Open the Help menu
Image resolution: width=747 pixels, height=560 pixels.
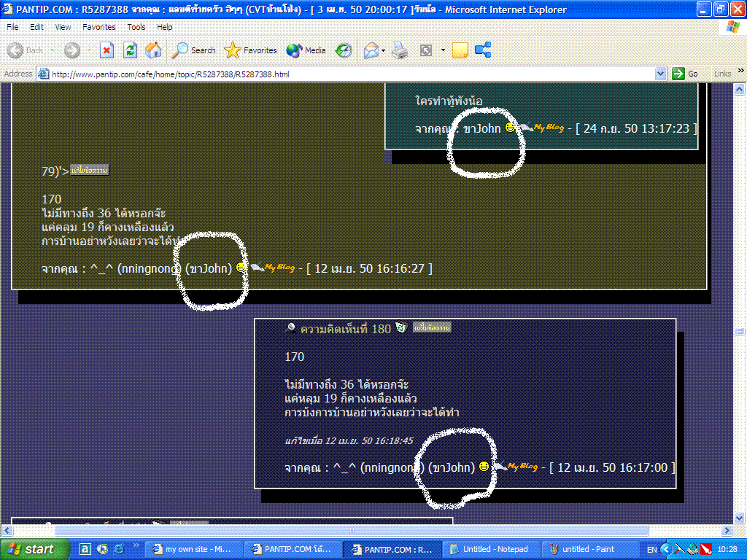point(164,27)
